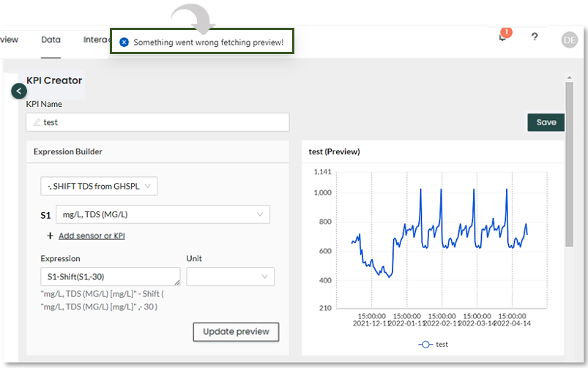Image resolution: width=588 pixels, height=368 pixels.
Task: Click the Update preview button
Action: pos(236,331)
